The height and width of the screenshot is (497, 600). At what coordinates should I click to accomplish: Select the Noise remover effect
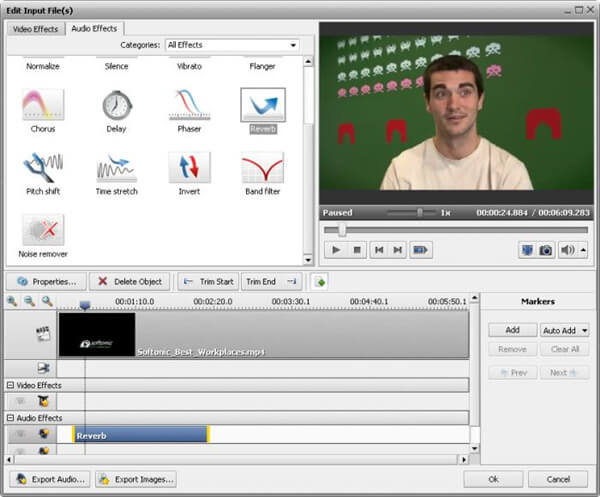43,231
